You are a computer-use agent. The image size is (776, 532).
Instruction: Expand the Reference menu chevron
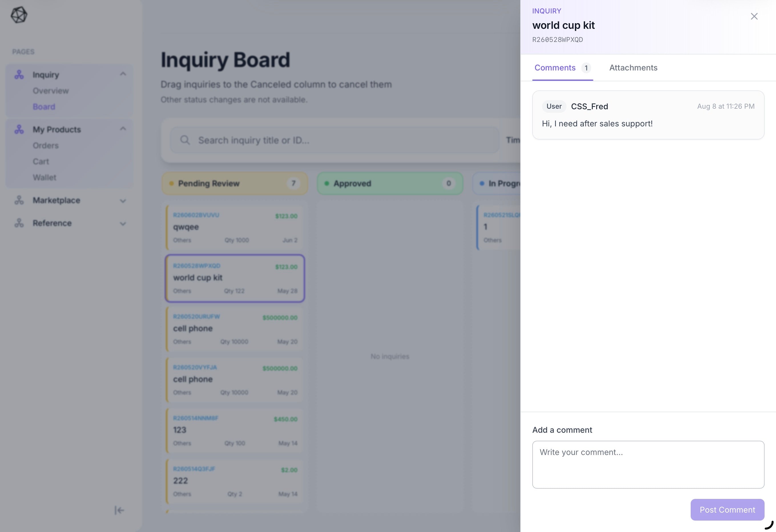pos(123,224)
